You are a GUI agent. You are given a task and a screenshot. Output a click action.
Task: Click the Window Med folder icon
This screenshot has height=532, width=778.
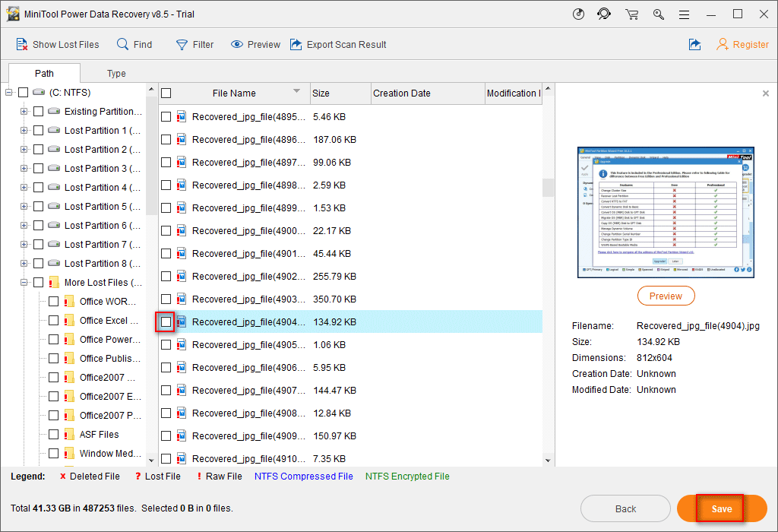(69, 453)
